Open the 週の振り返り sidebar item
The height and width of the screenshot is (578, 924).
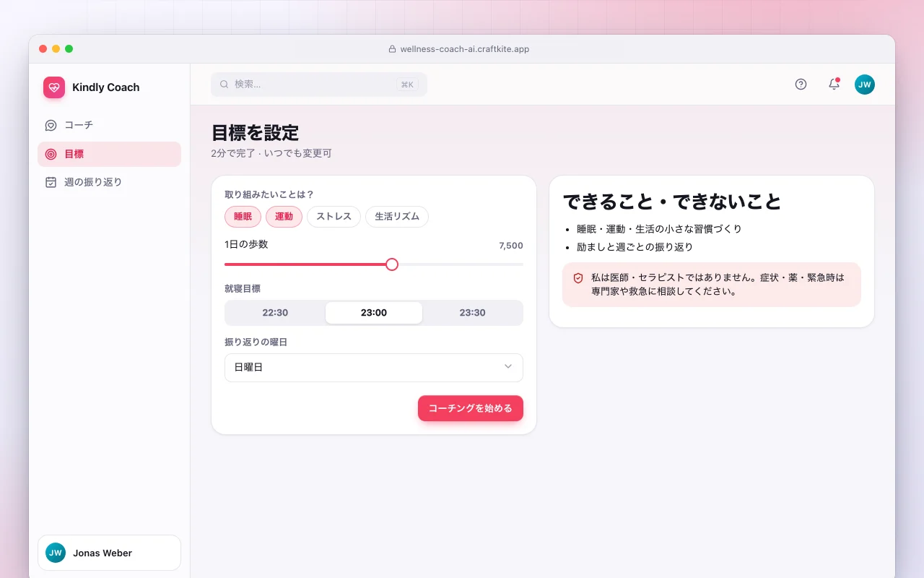point(109,182)
